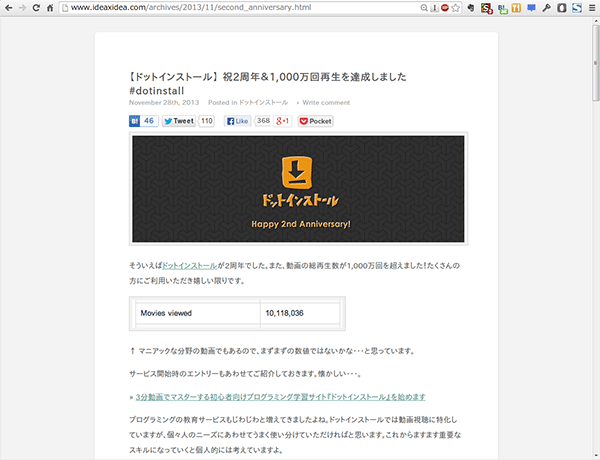The width and height of the screenshot is (600, 460).
Task: Click the vertical scrollbar thumb
Action: click(595, 61)
